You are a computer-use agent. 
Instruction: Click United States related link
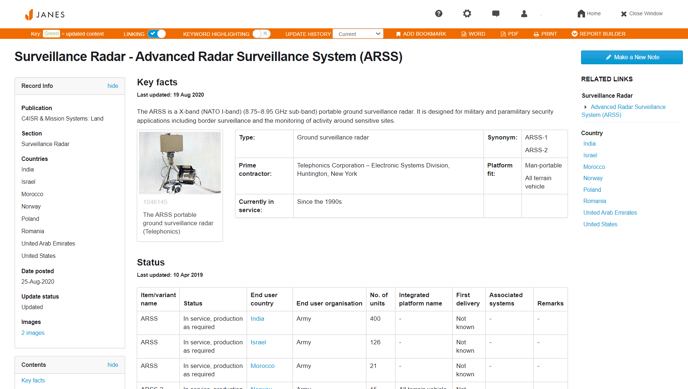click(600, 224)
